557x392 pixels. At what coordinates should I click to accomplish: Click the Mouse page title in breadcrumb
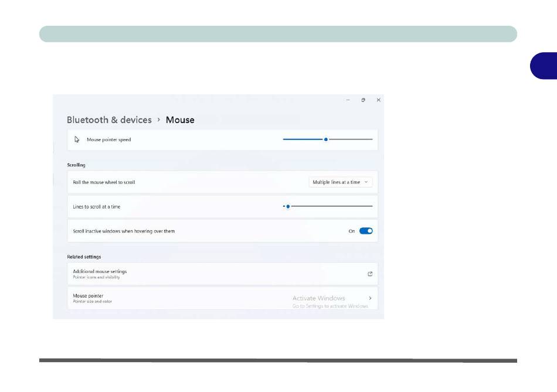click(180, 120)
